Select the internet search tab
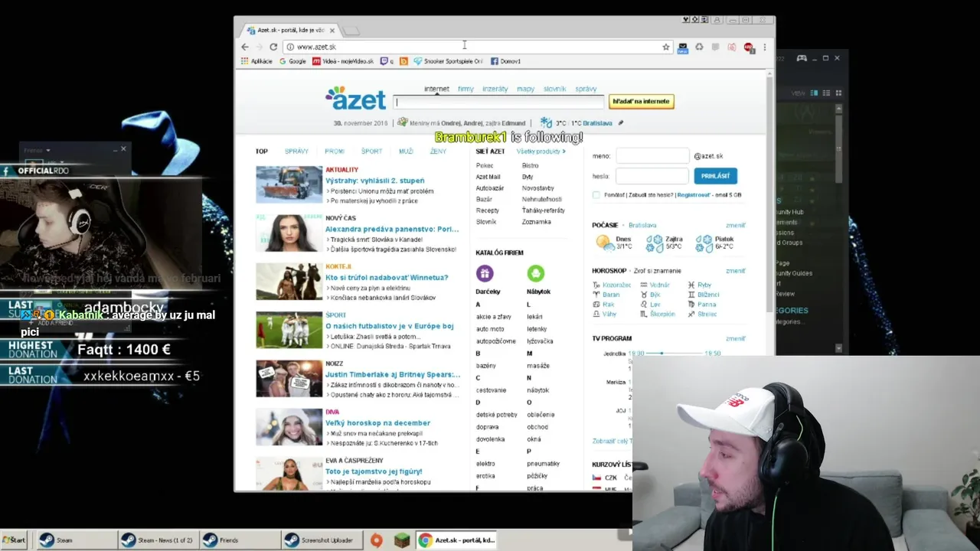The height and width of the screenshot is (551, 980). point(436,89)
